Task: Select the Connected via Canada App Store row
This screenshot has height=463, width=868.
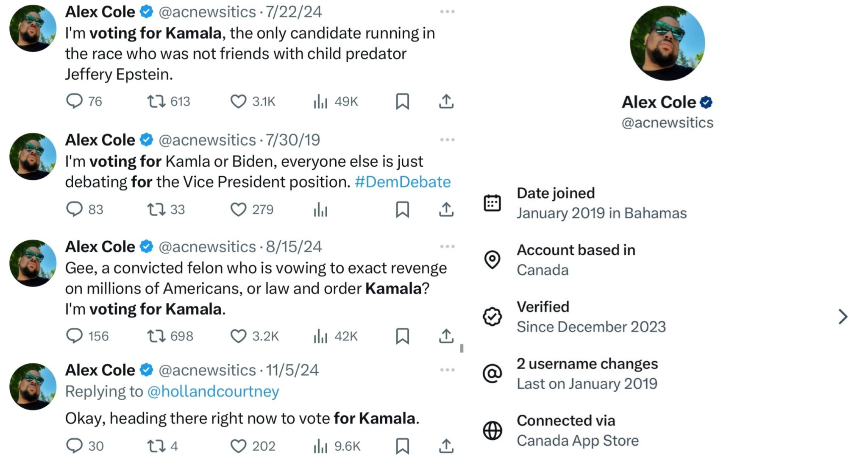Action: click(577, 430)
